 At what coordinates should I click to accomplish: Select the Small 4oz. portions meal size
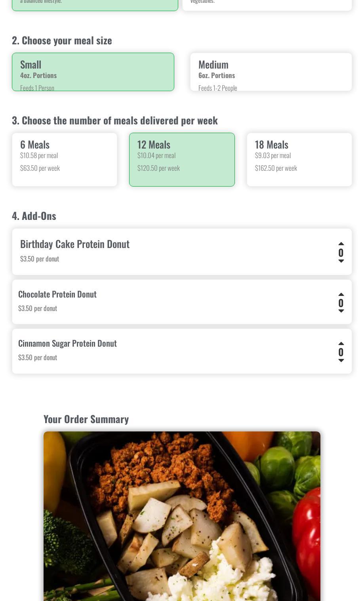point(93,72)
